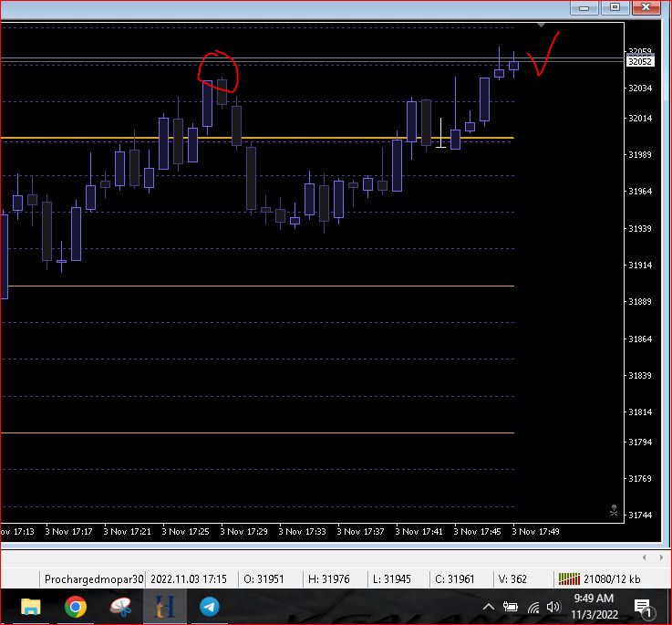This screenshot has height=625, width=672.
Task: Click the 32014 price axis label
Action: click(x=640, y=118)
